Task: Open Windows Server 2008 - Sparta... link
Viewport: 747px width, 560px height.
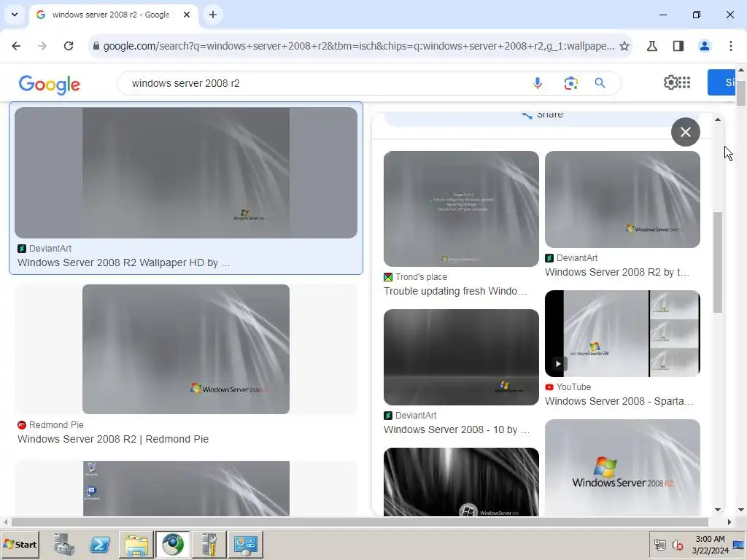Action: pos(619,401)
